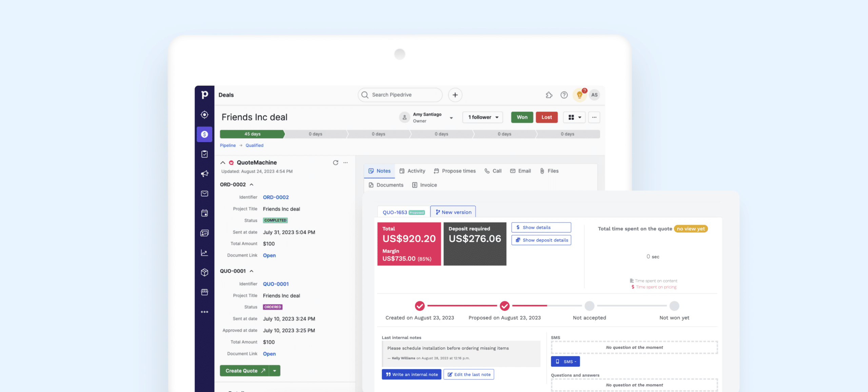868x392 pixels.
Task: Open the Products box icon in sidebar
Action: 204,272
